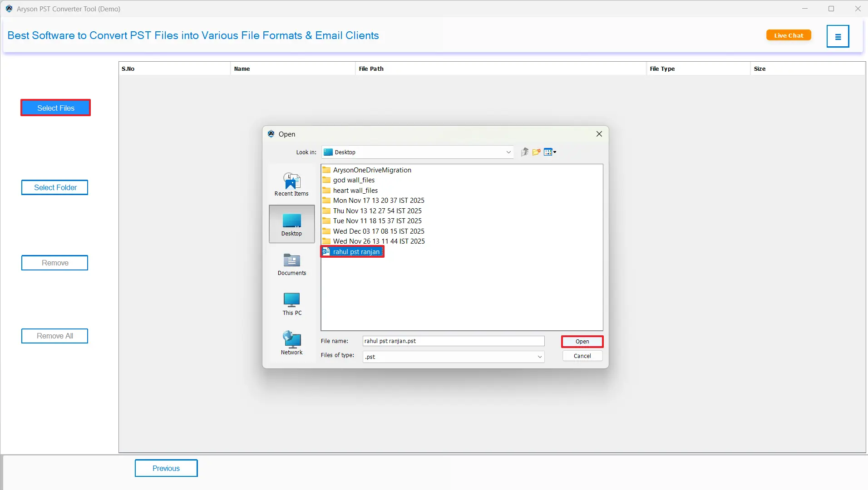Click the Previous button
868x490 pixels.
coord(166,468)
